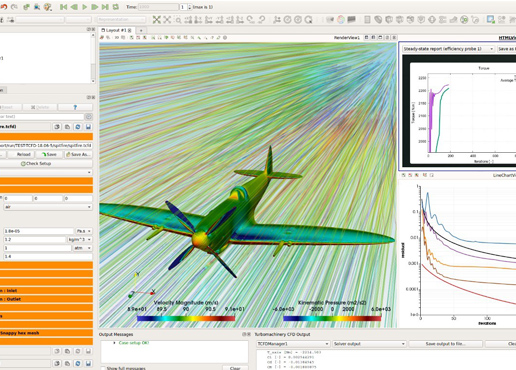Image resolution: width=516 pixels, height=370 pixels.
Task: Click the blue help question mark button
Action: (x=75, y=107)
